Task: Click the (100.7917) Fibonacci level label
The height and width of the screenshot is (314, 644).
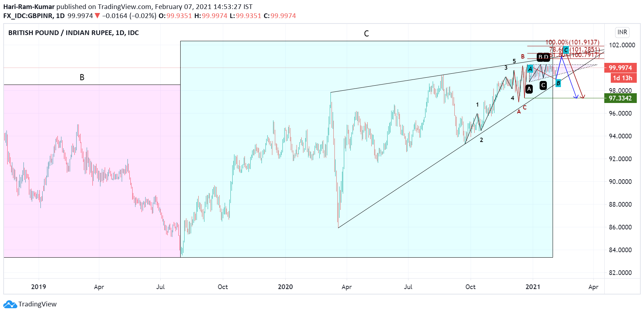Action: (585, 55)
